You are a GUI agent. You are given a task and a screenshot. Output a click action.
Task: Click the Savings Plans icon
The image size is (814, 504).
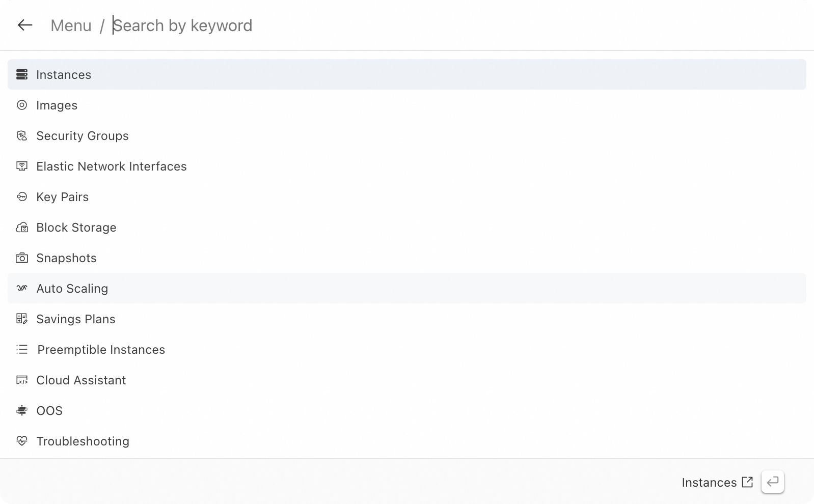pos(22,319)
